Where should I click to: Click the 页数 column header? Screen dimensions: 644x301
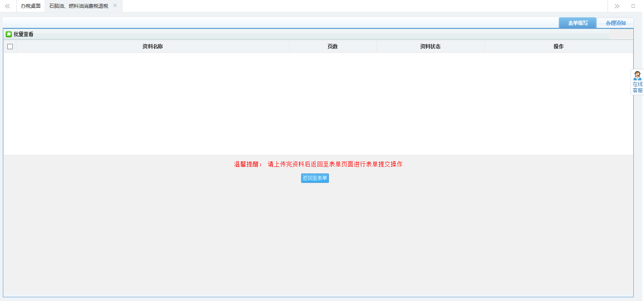(x=333, y=47)
